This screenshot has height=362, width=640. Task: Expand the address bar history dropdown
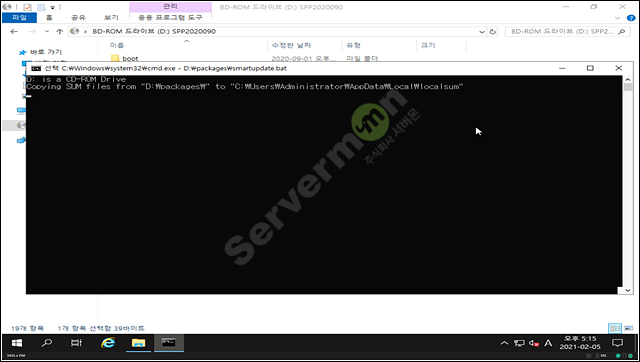482,32
